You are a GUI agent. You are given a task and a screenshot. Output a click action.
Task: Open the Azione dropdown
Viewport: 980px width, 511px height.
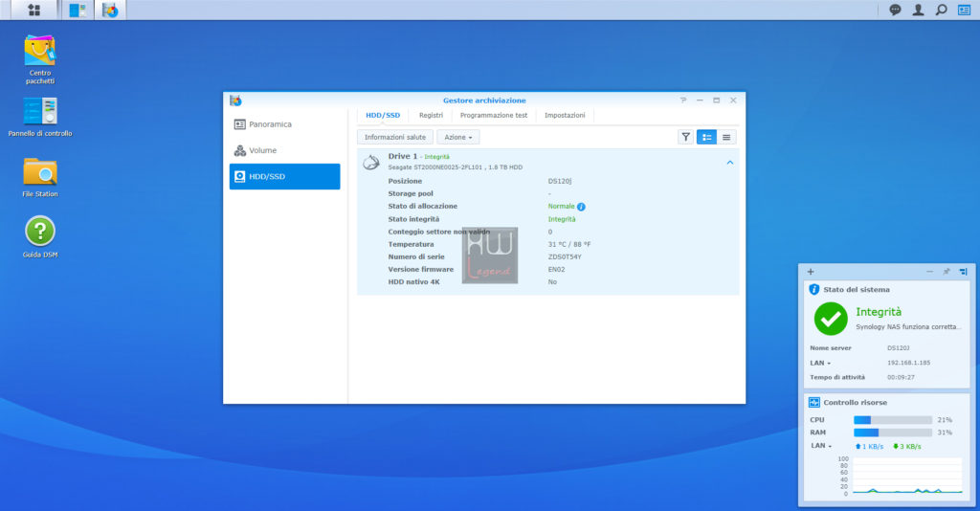(458, 138)
